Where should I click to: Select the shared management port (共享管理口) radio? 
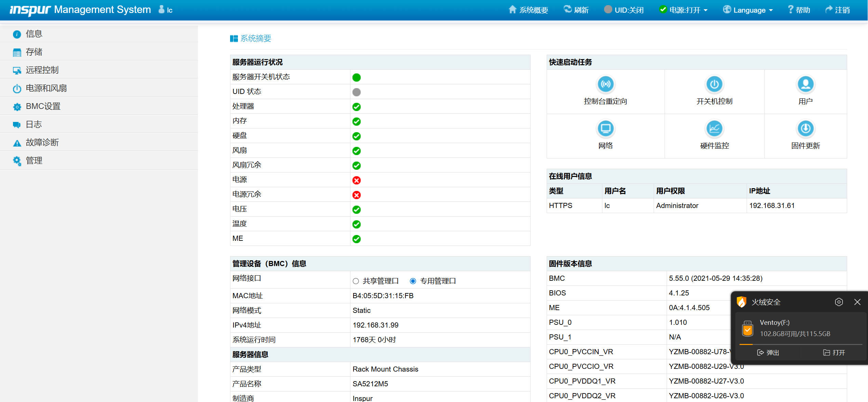356,281
